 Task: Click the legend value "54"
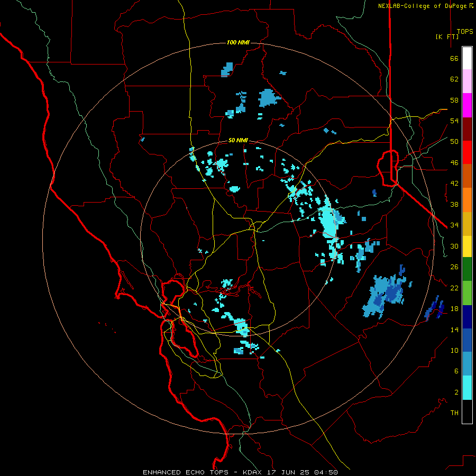tap(454, 121)
